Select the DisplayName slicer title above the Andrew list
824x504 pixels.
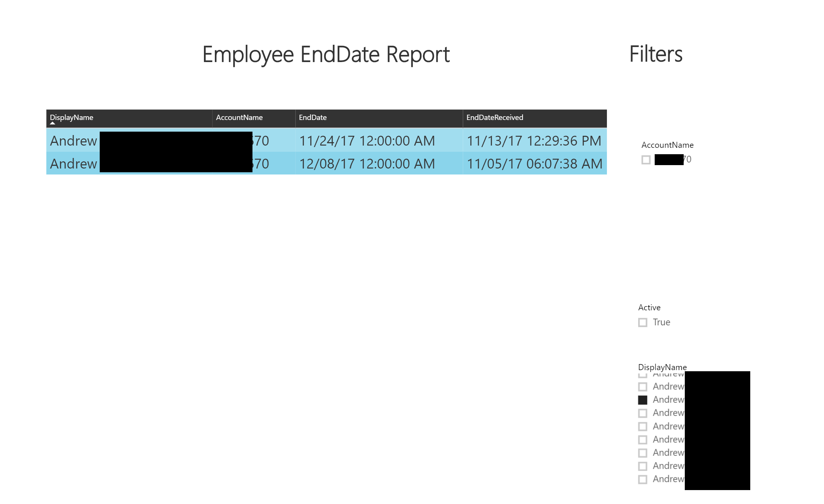662,367
